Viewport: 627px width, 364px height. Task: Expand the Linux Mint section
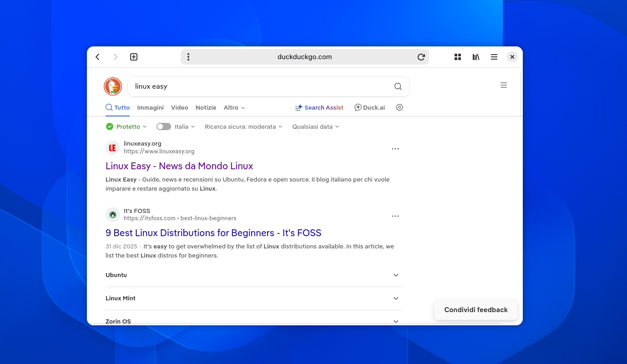[x=254, y=298]
